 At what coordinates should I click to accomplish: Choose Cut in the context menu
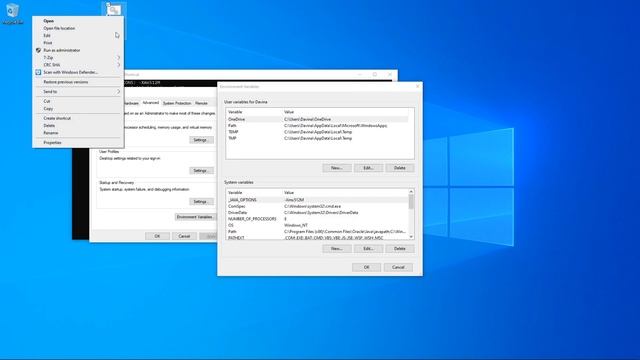click(x=78, y=101)
